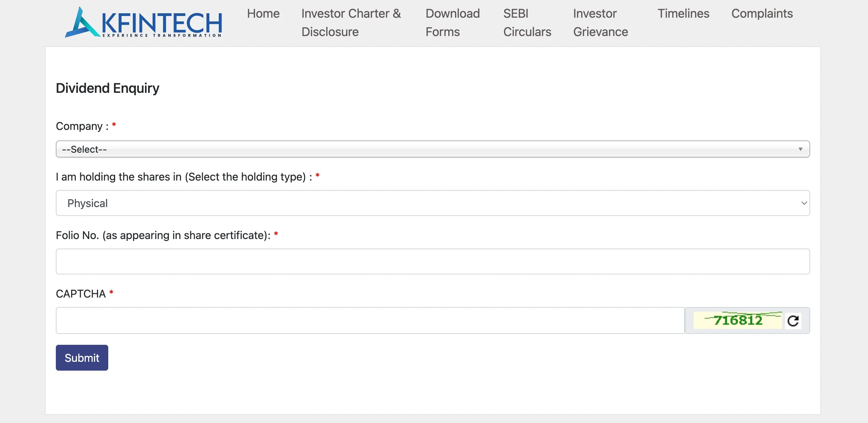Open the Timelines page
This screenshot has width=868, height=423.
pos(683,14)
